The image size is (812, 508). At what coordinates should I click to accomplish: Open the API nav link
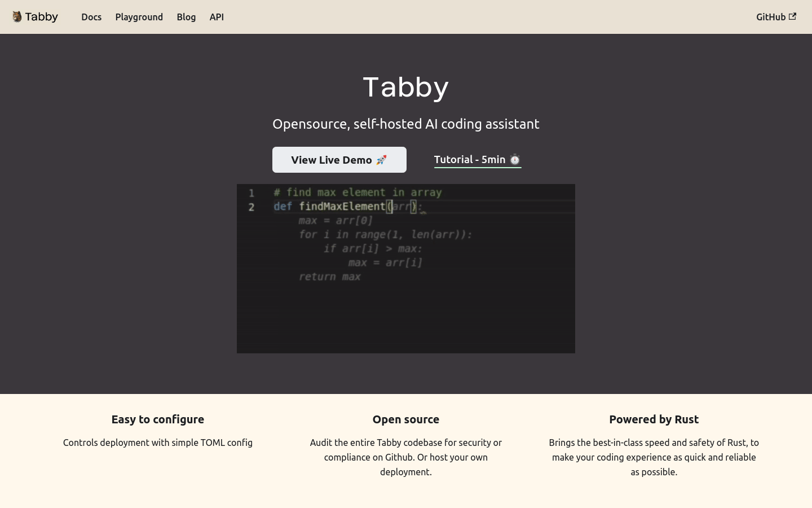pos(217,17)
